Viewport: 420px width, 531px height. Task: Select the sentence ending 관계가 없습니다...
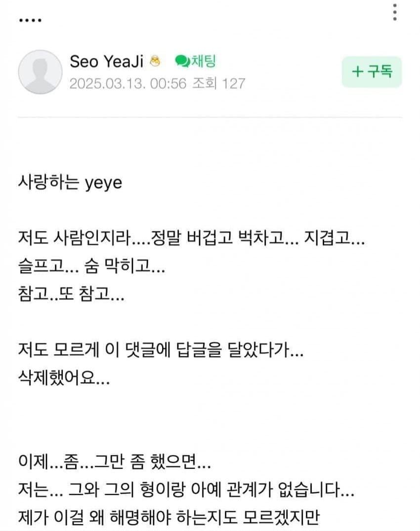point(186,490)
